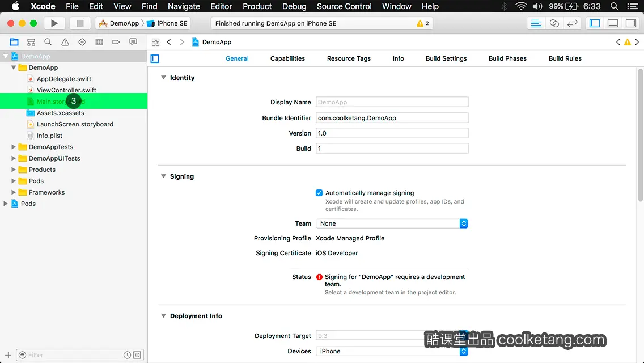The height and width of the screenshot is (363, 644).
Task: Open the Wi-Fi status menu
Action: pyautogui.click(x=521, y=6)
